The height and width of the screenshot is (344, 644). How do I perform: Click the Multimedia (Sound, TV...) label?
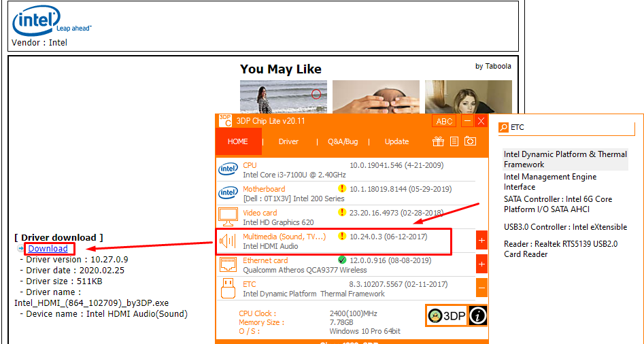pyautogui.click(x=284, y=237)
